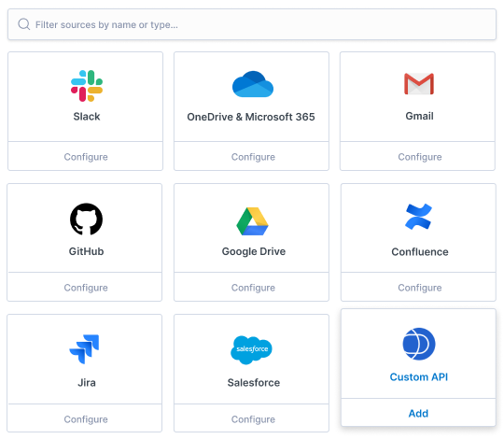Image resolution: width=504 pixels, height=439 pixels.
Task: Open Configure for Google Drive
Action: pos(253,287)
